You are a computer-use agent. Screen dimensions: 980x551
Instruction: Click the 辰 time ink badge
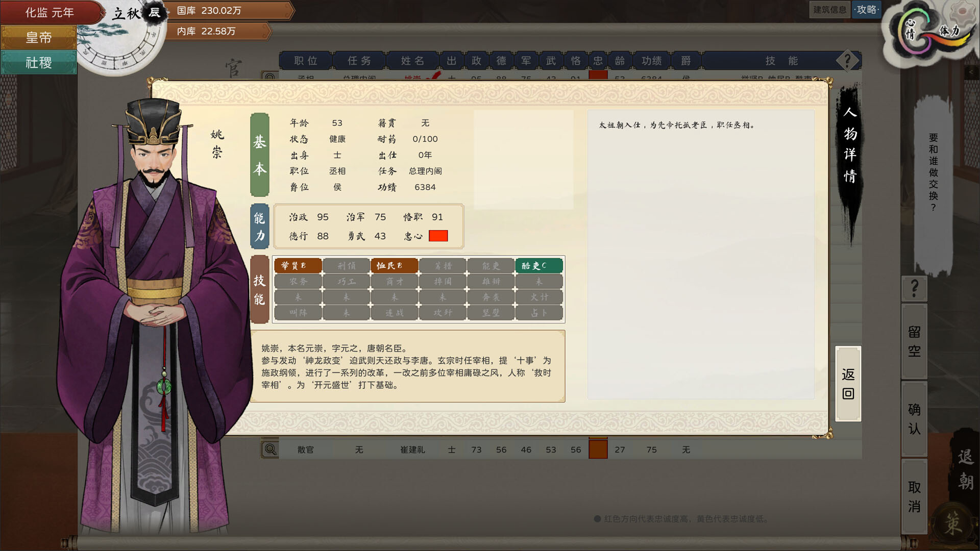pyautogui.click(x=154, y=13)
